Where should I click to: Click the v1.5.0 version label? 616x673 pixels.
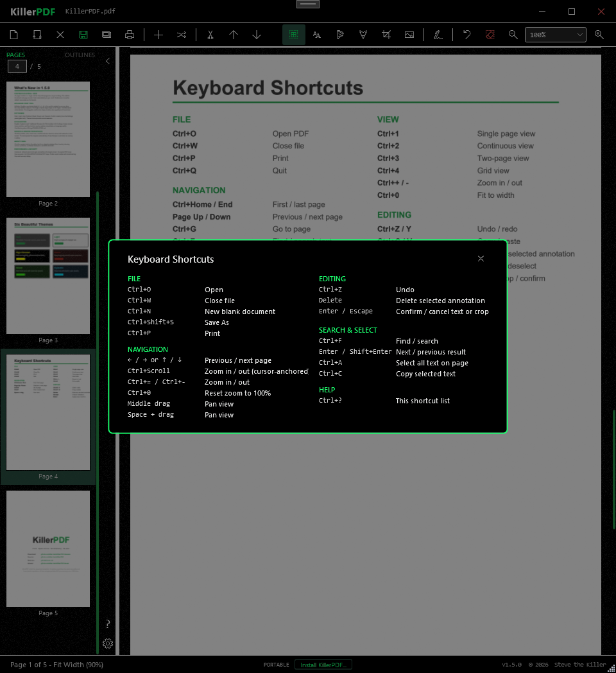512,665
